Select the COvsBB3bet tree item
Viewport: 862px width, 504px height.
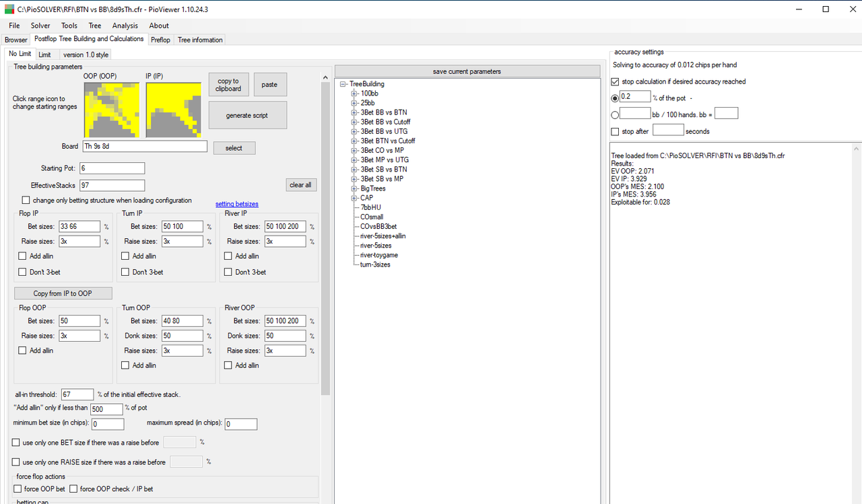378,227
